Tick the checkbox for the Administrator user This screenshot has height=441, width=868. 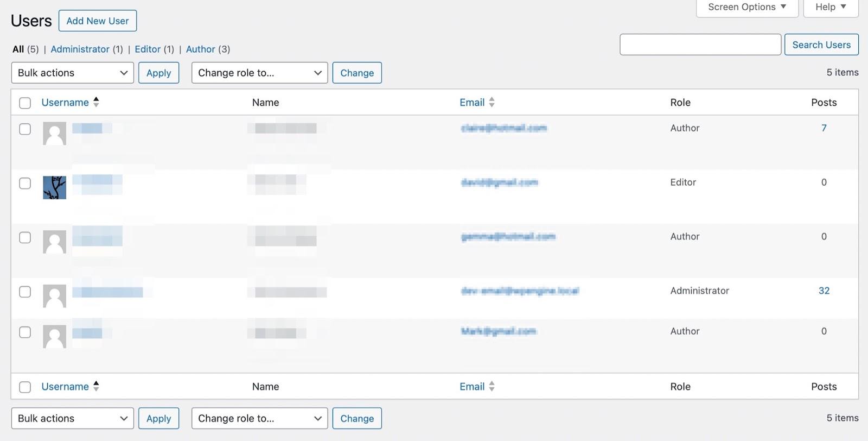click(x=25, y=292)
